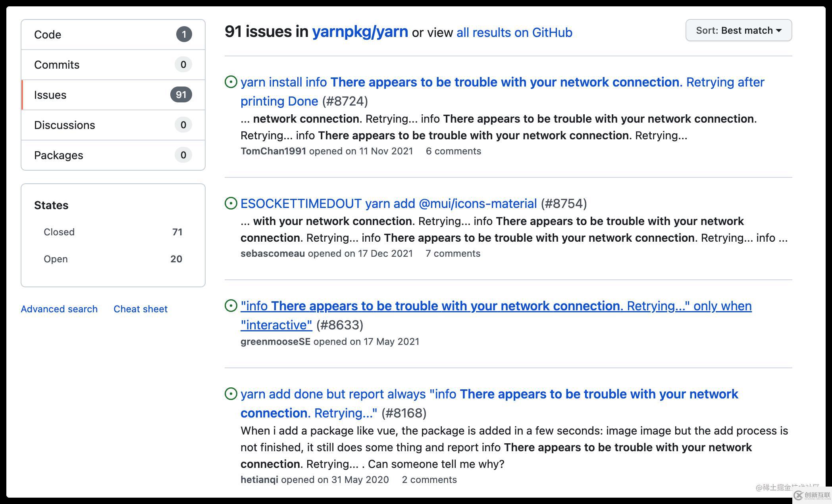Click the open-issue icon beside issue #8724
The width and height of the screenshot is (832, 504).
point(231,82)
